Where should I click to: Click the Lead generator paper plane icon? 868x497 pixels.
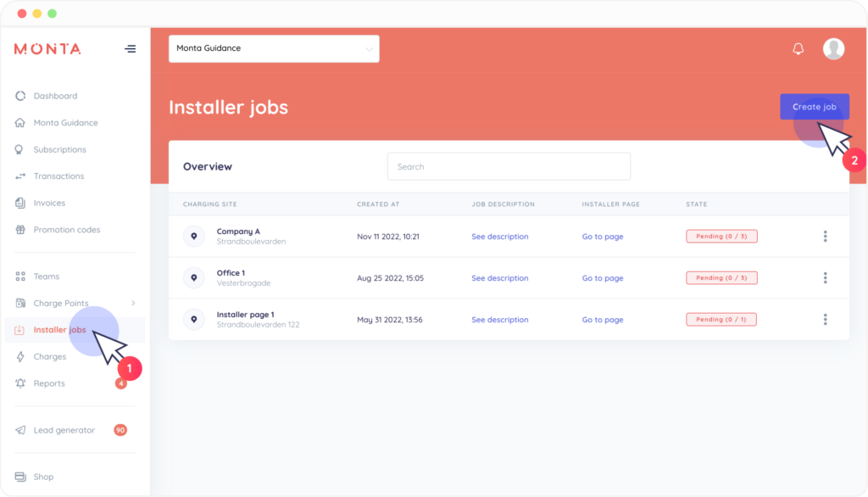coord(20,430)
